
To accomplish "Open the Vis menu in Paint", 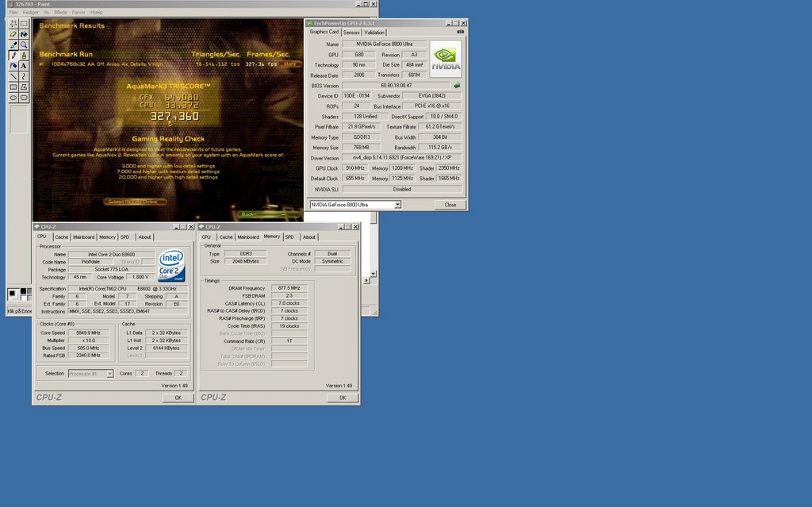I will (46, 12).
